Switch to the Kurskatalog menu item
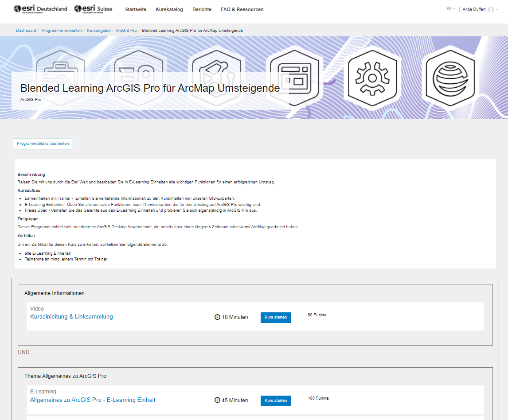 [x=169, y=9]
